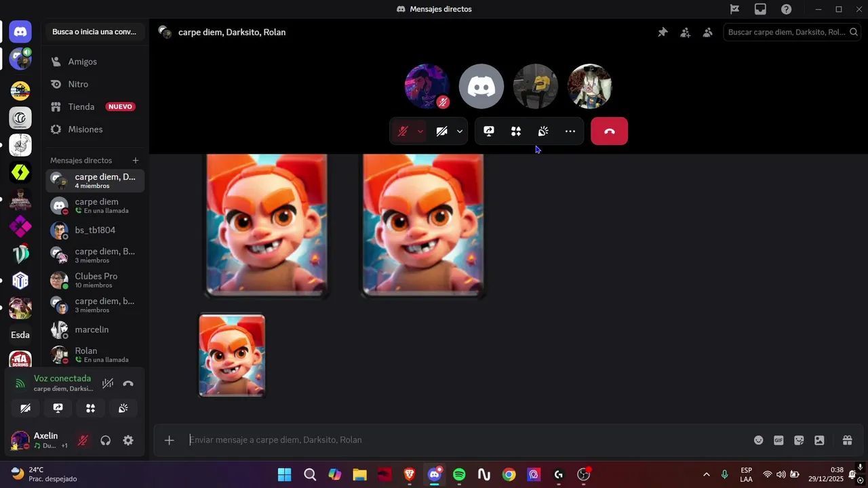Toggle camera in the voice connected panel
The image size is (868, 488).
click(x=25, y=408)
